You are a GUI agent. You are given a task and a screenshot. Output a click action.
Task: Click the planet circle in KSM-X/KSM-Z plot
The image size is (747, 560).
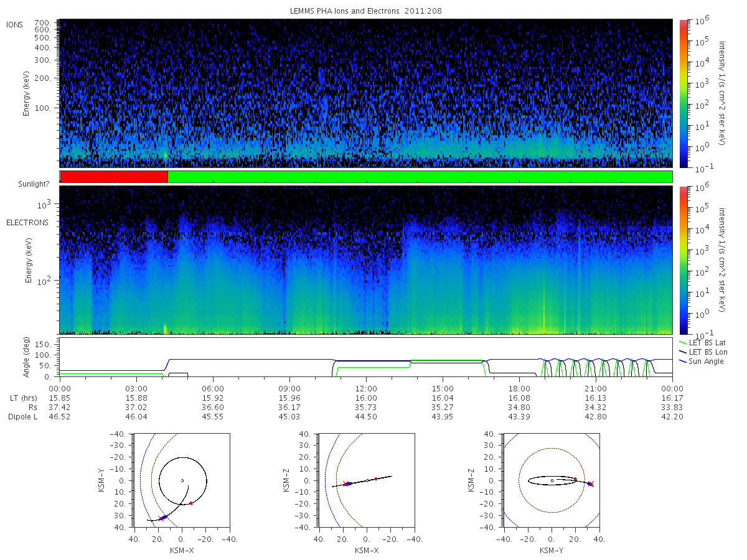tap(367, 480)
